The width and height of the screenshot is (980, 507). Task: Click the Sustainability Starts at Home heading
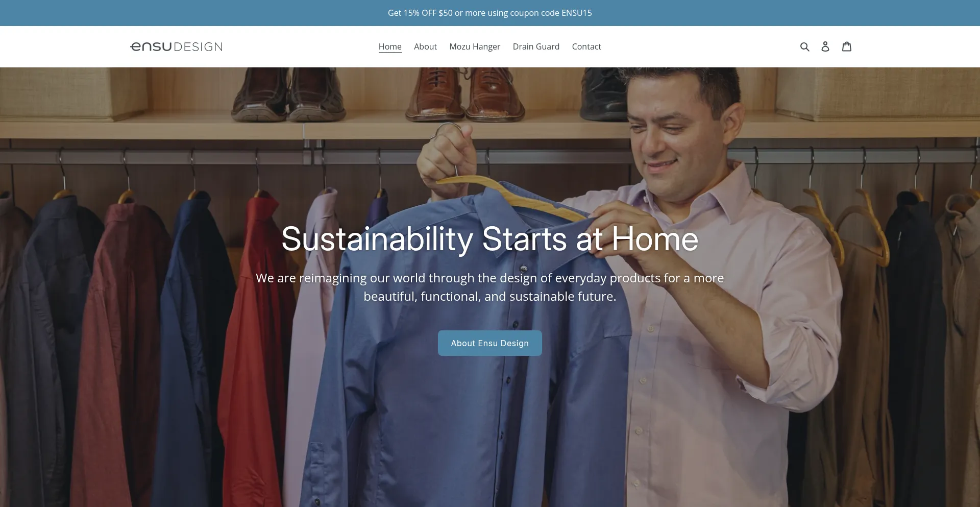490,239
